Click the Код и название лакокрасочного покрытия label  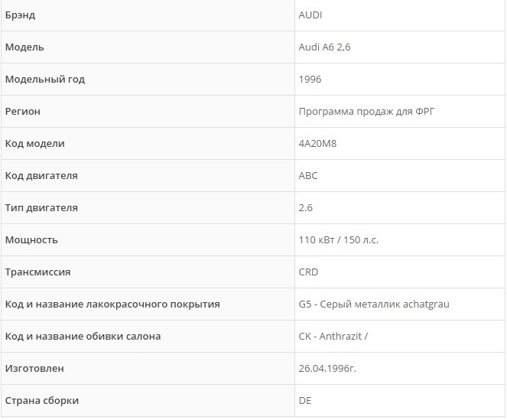pyautogui.click(x=112, y=304)
